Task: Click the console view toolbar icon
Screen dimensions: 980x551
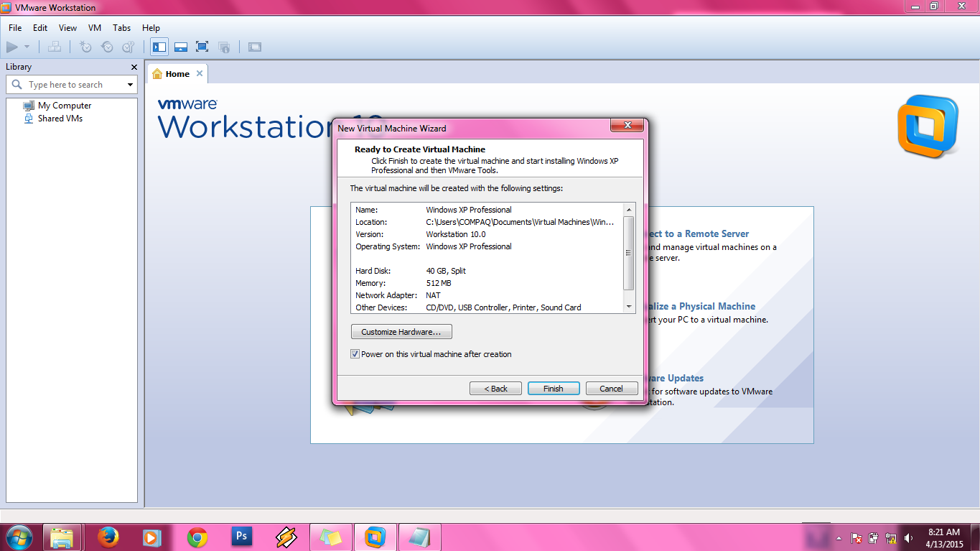Action: click(x=254, y=47)
